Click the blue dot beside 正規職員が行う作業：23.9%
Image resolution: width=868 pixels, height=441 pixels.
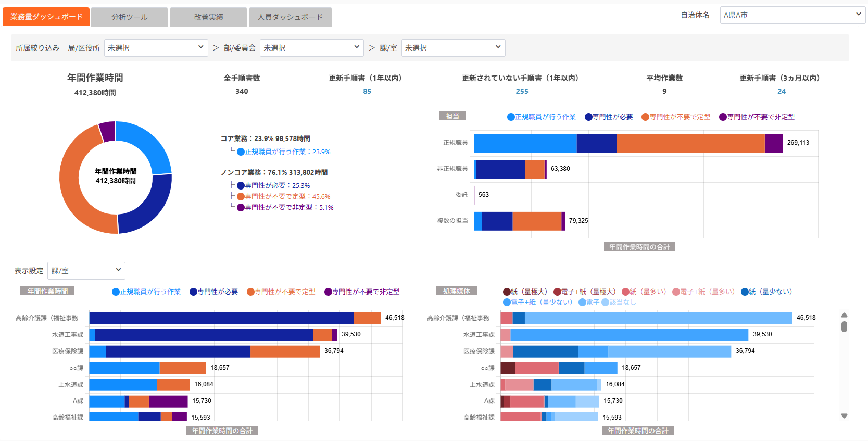(x=241, y=152)
